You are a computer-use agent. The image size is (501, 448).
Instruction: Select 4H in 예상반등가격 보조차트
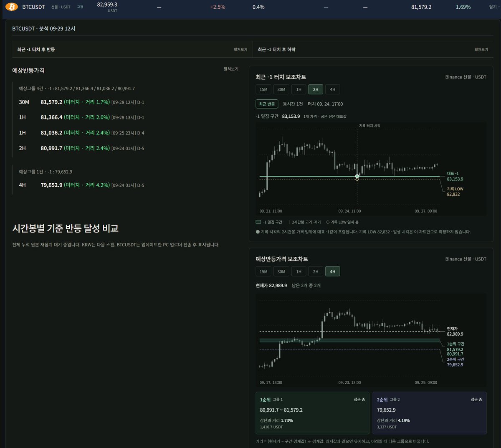click(333, 271)
